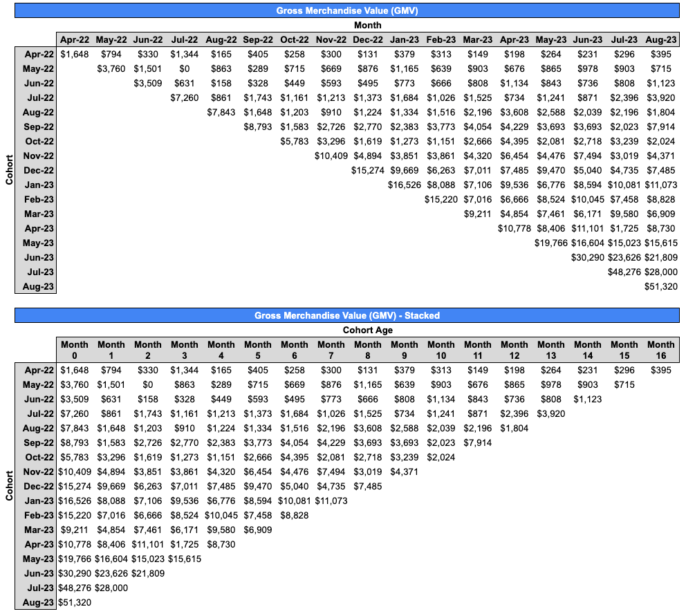Click the $0 cell in the top table

point(184,68)
